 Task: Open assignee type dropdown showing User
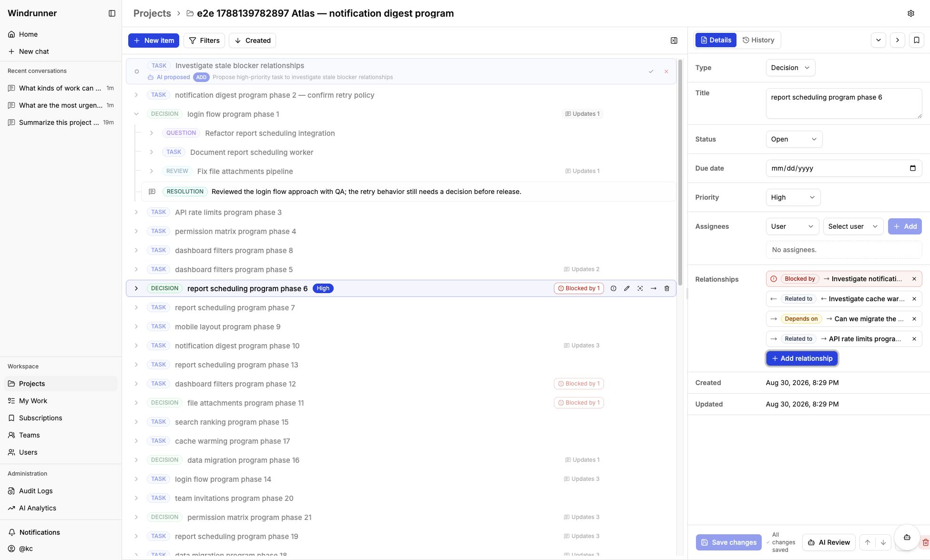coord(792,226)
